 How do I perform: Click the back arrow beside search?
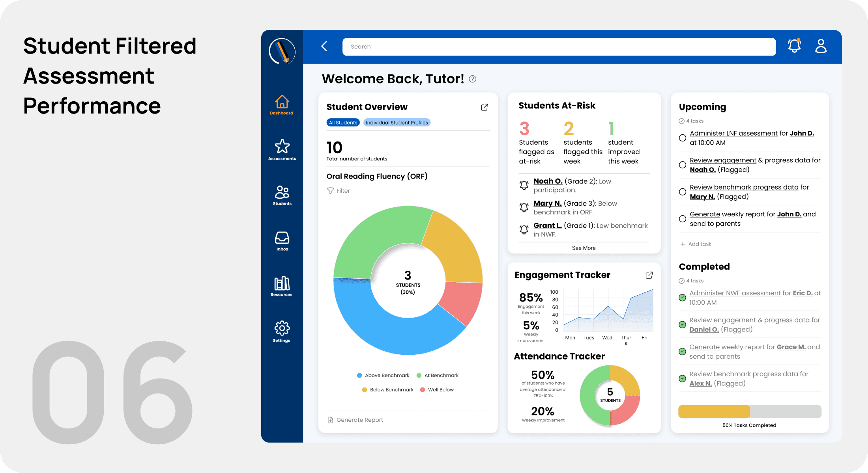324,46
